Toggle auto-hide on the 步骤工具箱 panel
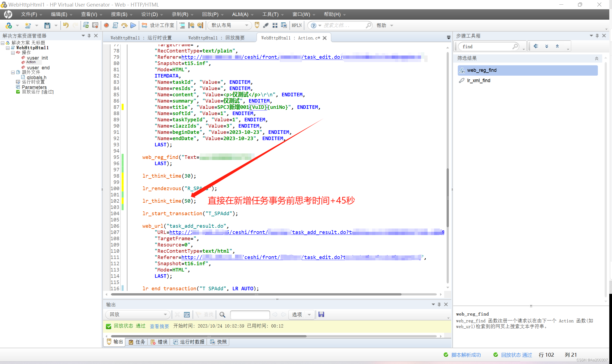Screen dimensions: 612x364 coord(597,36)
